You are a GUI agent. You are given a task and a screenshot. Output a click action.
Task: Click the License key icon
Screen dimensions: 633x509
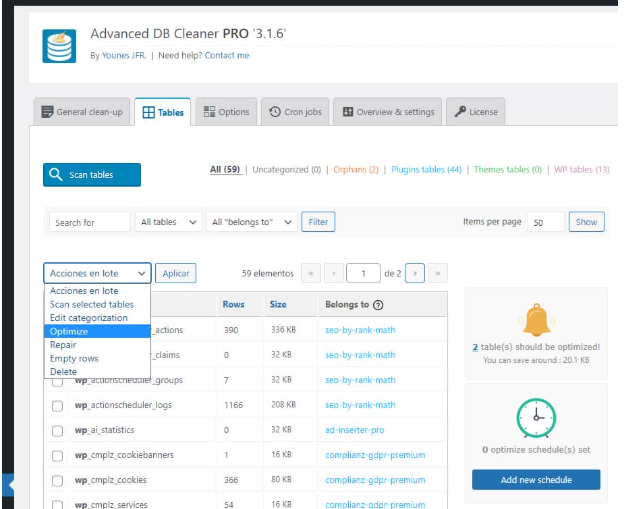click(x=460, y=112)
